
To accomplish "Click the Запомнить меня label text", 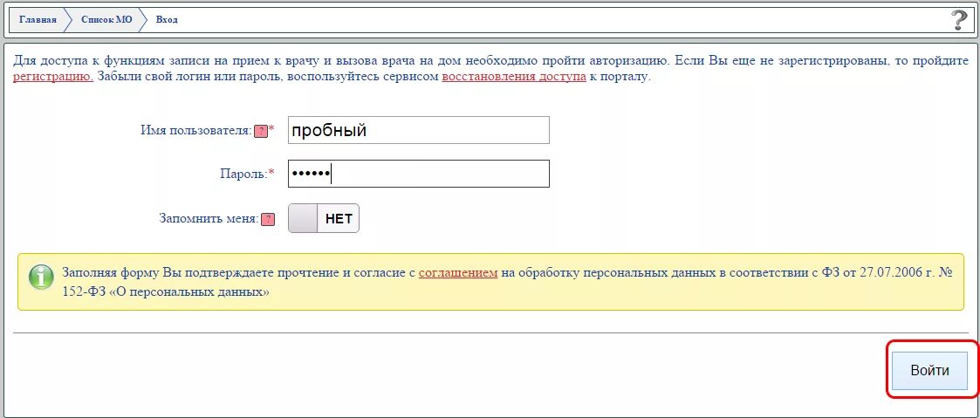I will [209, 219].
